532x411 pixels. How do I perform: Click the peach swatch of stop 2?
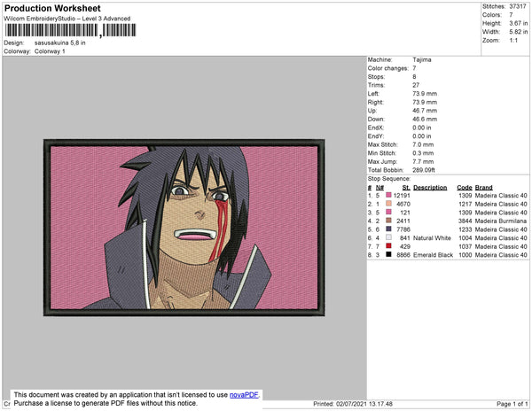click(388, 204)
